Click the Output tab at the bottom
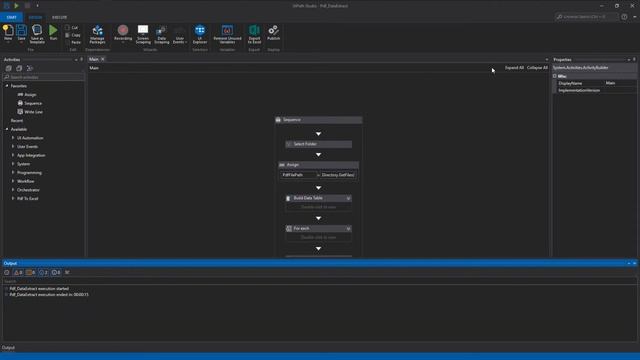The width and height of the screenshot is (640, 360). (8, 348)
